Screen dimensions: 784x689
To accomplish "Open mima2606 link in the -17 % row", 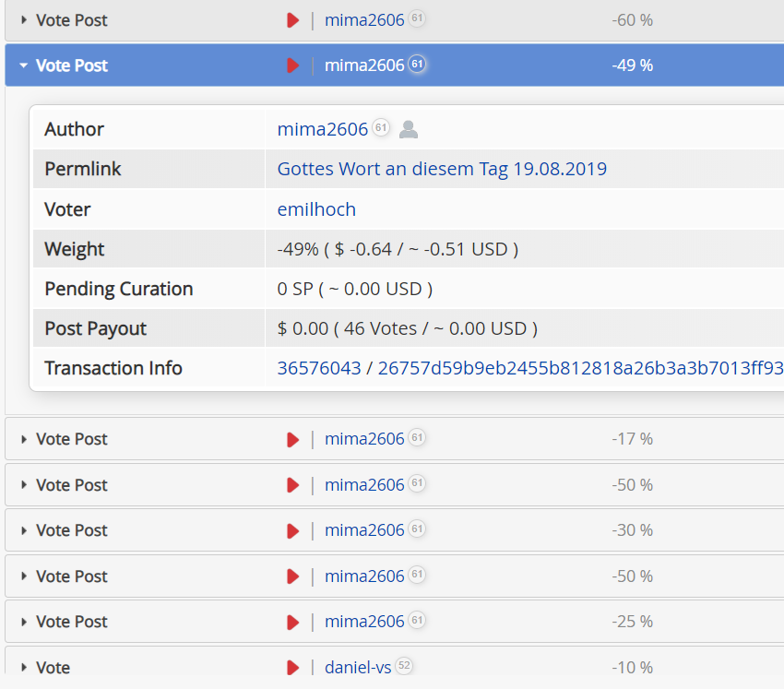I will pos(364,439).
